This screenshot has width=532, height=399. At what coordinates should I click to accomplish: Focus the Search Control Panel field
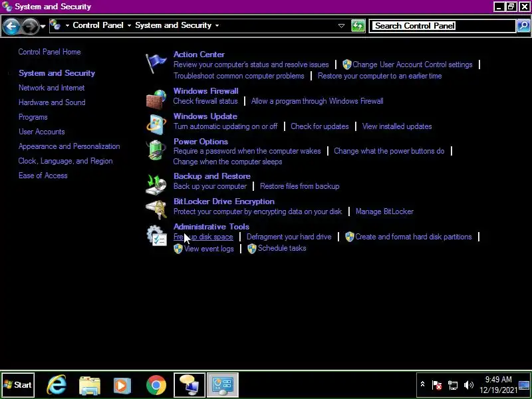[443, 26]
